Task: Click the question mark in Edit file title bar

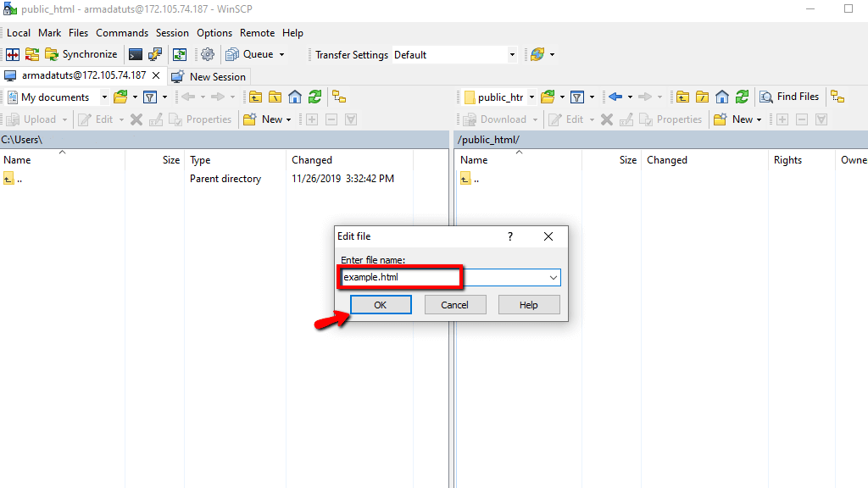Action: pos(510,236)
